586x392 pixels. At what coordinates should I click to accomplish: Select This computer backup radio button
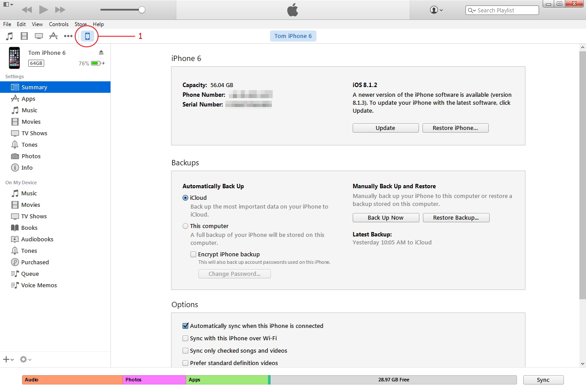[185, 226]
